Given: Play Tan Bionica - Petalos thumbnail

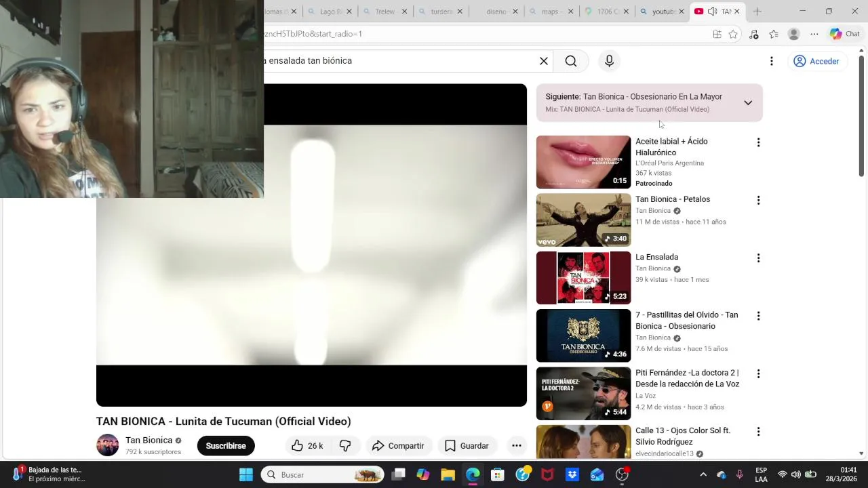Looking at the screenshot, I should tap(583, 220).
